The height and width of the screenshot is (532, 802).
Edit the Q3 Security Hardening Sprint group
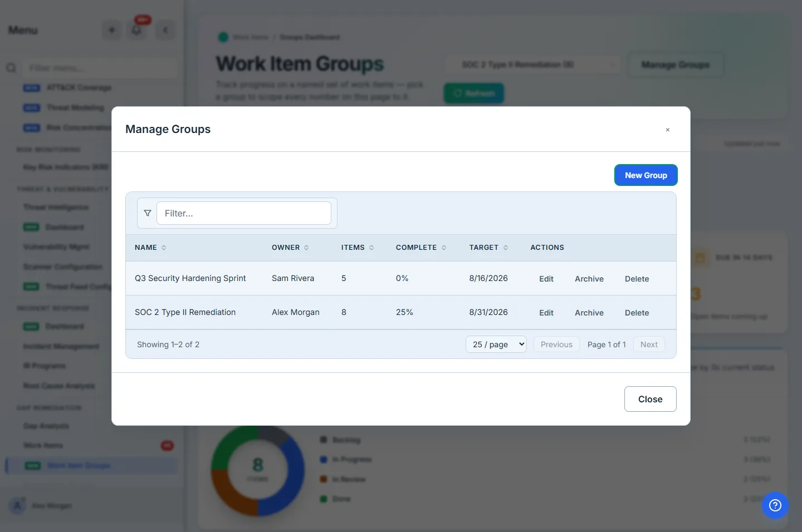coord(546,279)
